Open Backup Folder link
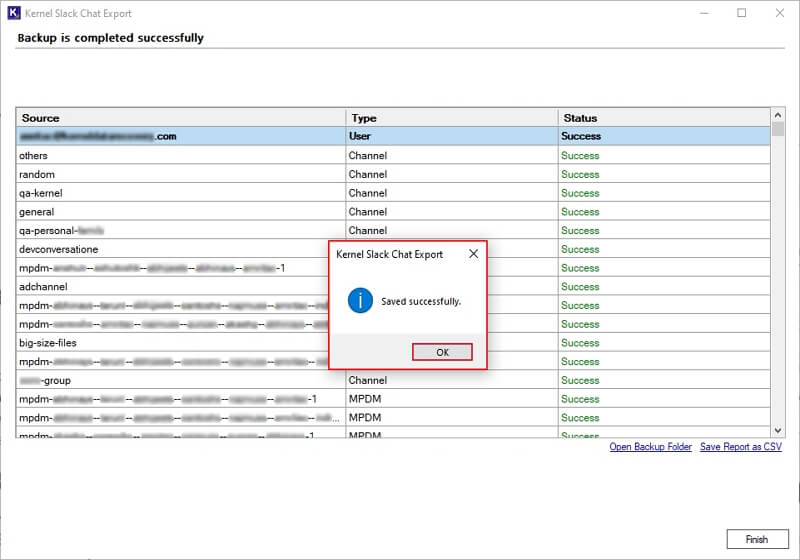The image size is (800, 560). click(650, 447)
